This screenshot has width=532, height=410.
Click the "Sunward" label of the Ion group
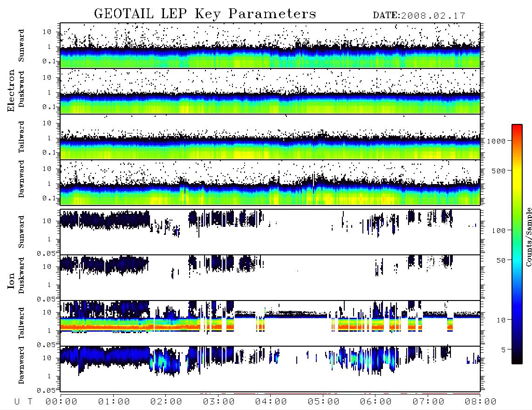[21, 232]
